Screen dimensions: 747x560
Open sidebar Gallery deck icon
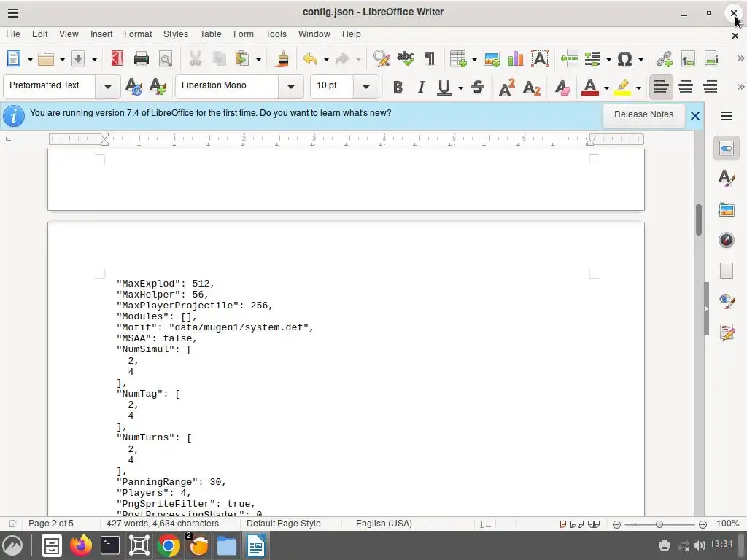click(726, 209)
